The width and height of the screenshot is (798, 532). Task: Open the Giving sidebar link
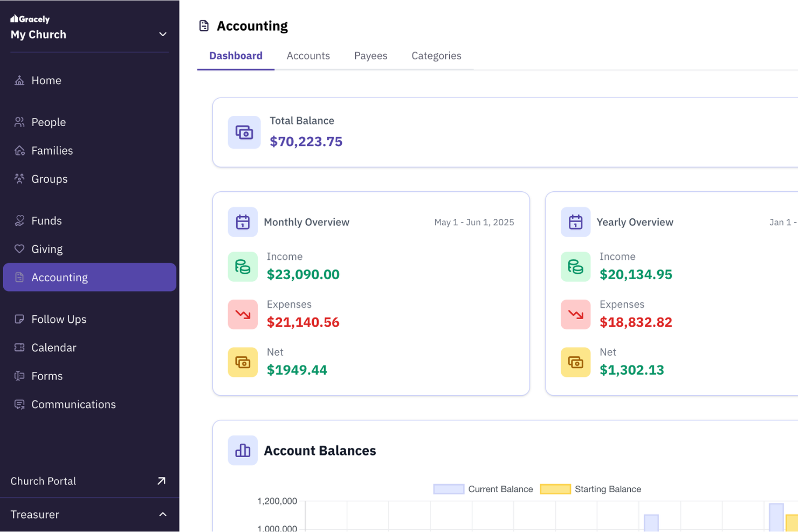(90, 249)
